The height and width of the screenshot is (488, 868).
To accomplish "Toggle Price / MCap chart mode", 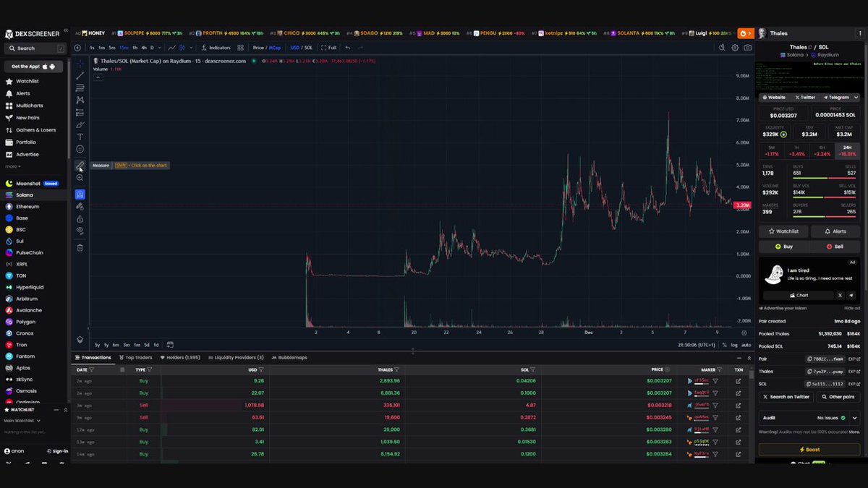I will pos(267,48).
